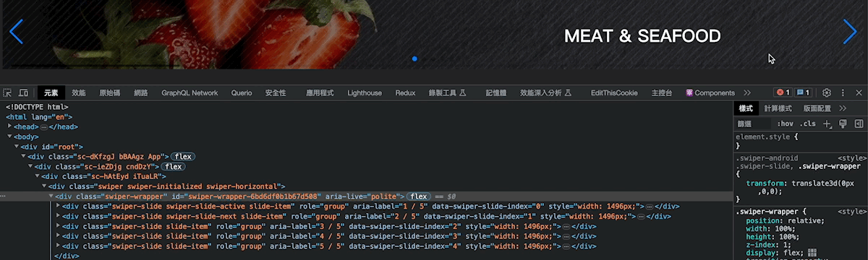Switch to the 效能 tab
This screenshot has height=260, width=868.
click(x=78, y=93)
